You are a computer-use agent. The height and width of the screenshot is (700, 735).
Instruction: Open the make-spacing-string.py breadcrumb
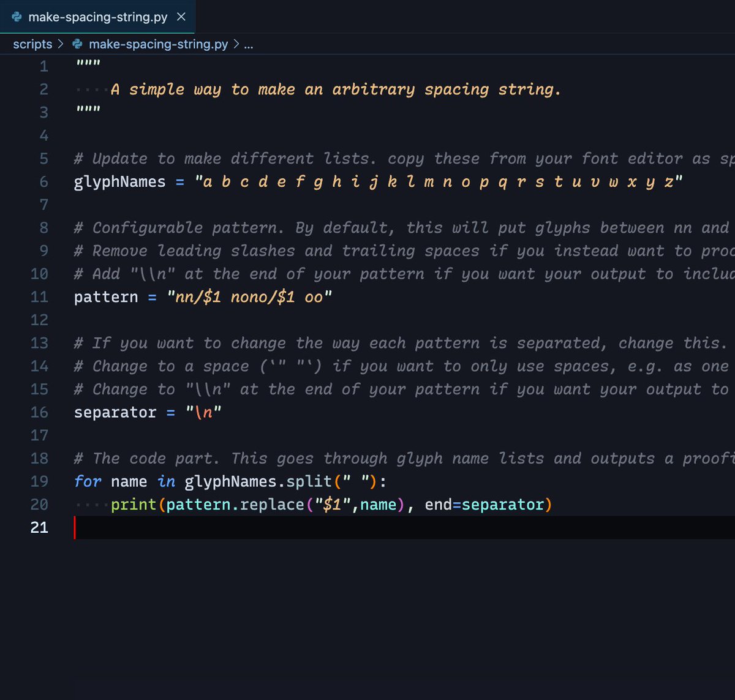click(x=159, y=44)
